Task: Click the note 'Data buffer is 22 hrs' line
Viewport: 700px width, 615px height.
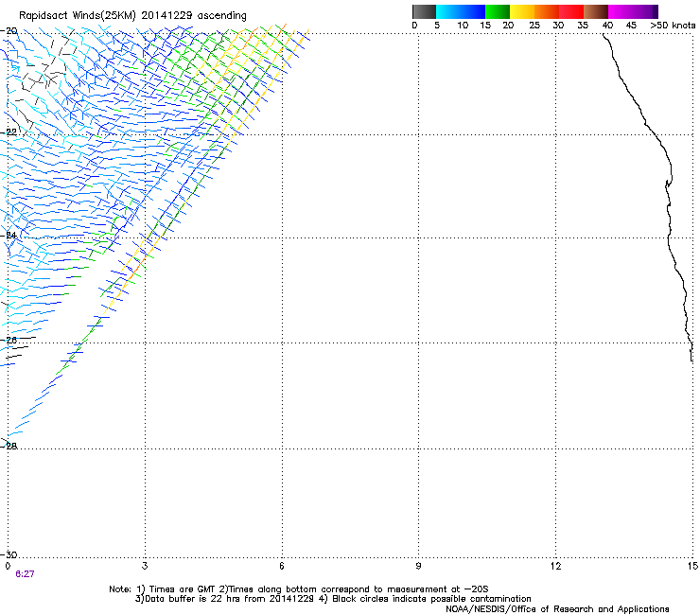Action: 333,599
